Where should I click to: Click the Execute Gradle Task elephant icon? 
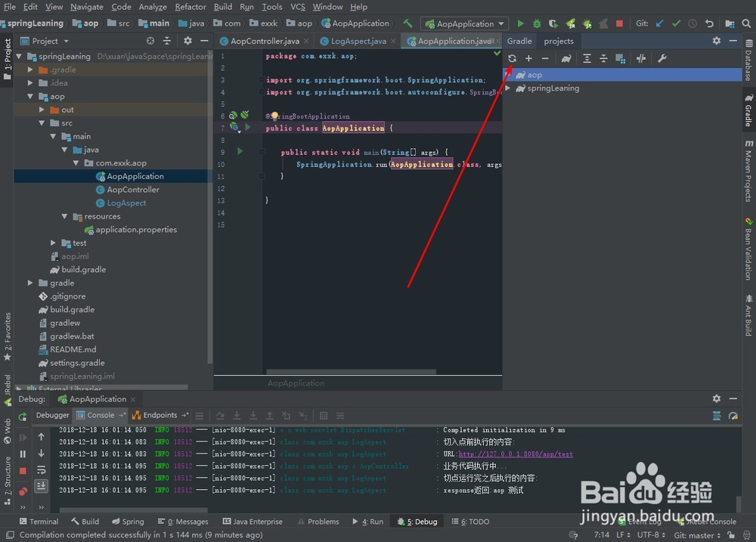566,58
